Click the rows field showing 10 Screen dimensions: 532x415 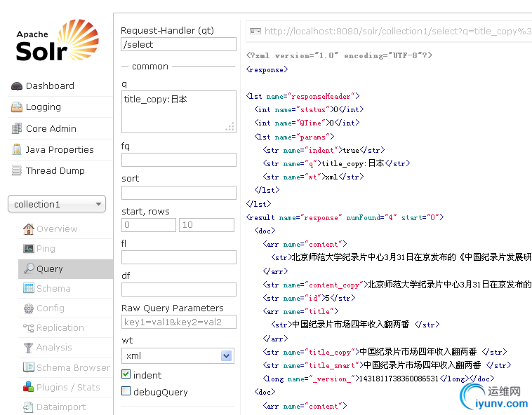pyautogui.click(x=206, y=225)
